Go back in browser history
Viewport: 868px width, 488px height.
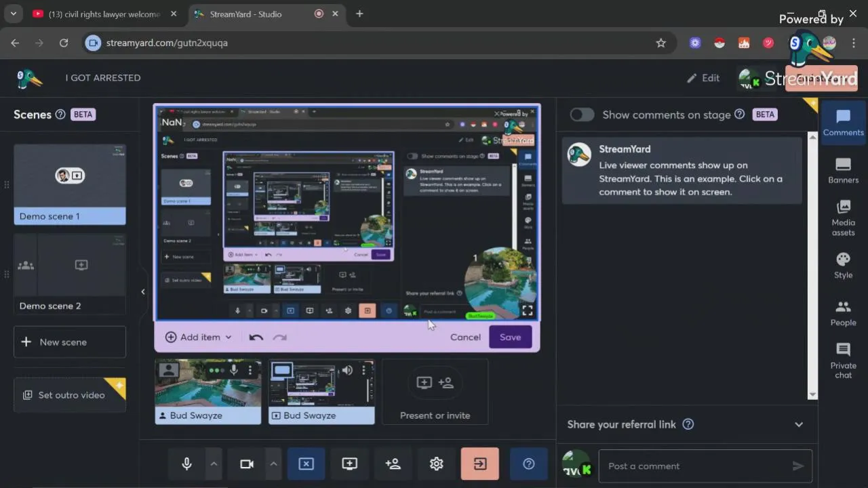coord(15,43)
